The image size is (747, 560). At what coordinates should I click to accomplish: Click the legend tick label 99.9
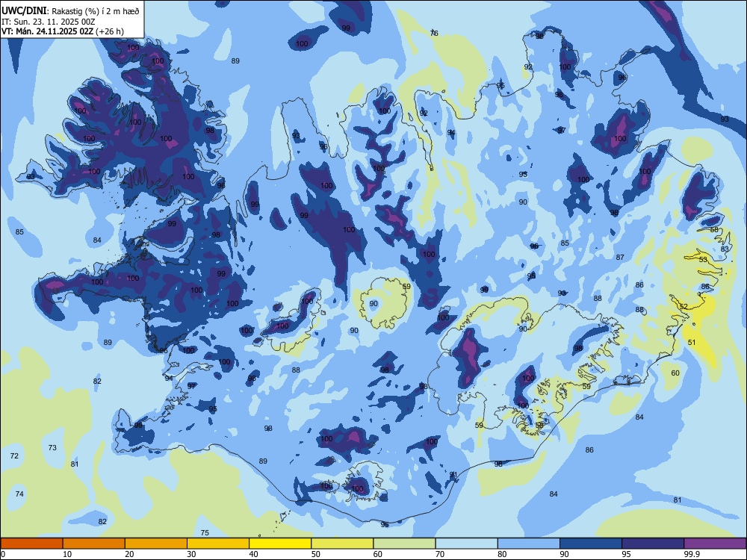pyautogui.click(x=691, y=554)
